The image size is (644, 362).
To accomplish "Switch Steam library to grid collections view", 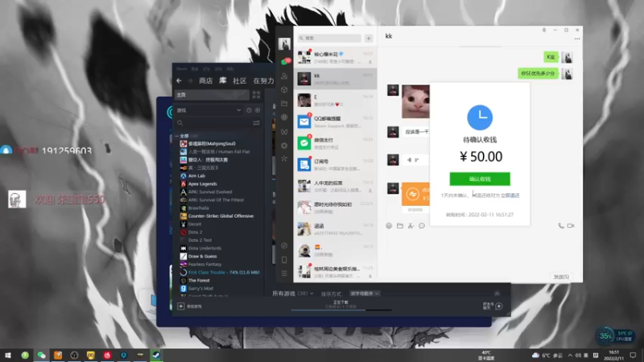I will (256, 95).
